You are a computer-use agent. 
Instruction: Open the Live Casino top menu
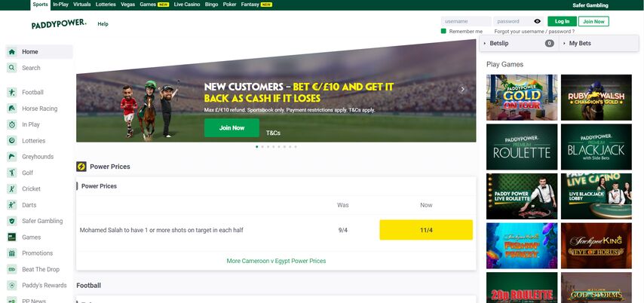[x=187, y=5]
